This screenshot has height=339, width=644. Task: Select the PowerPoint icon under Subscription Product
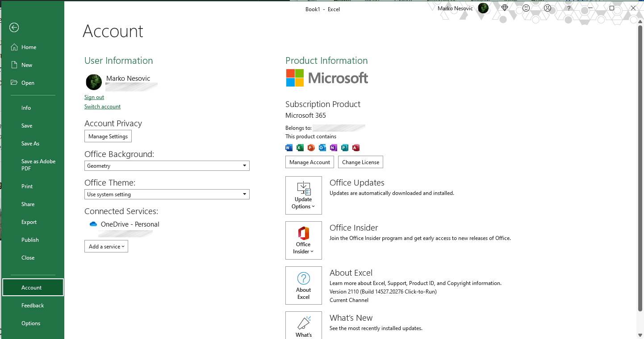(311, 147)
